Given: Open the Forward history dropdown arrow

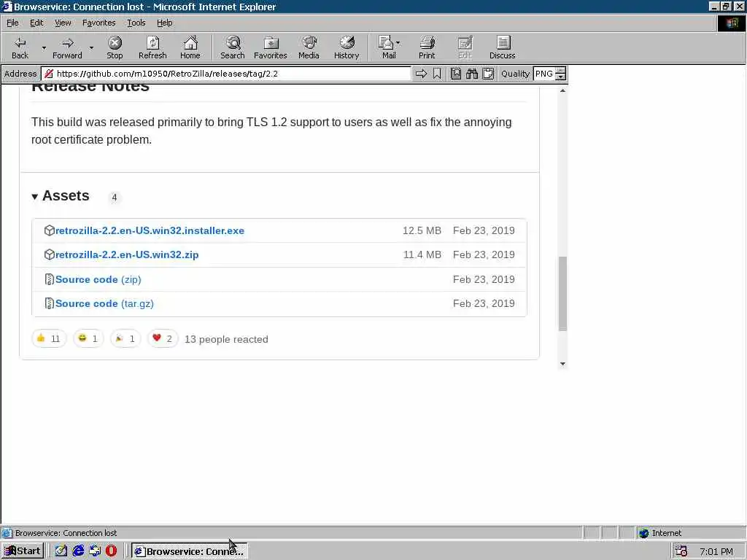Looking at the screenshot, I should point(91,47).
